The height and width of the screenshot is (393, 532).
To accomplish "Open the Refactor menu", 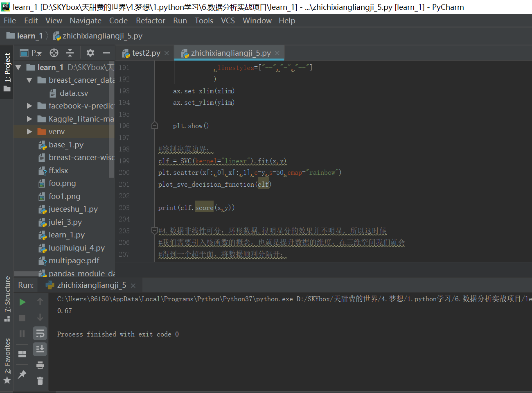I will [x=150, y=20].
